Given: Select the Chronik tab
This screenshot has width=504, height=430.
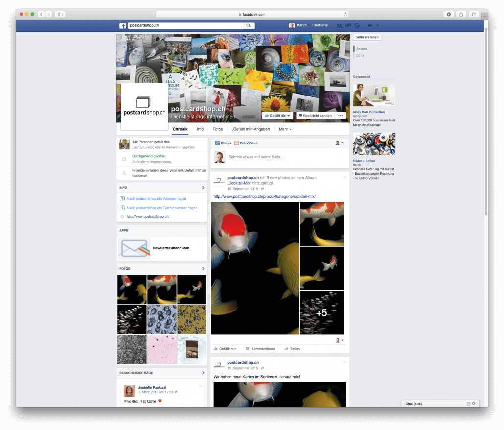Looking at the screenshot, I should [x=180, y=129].
